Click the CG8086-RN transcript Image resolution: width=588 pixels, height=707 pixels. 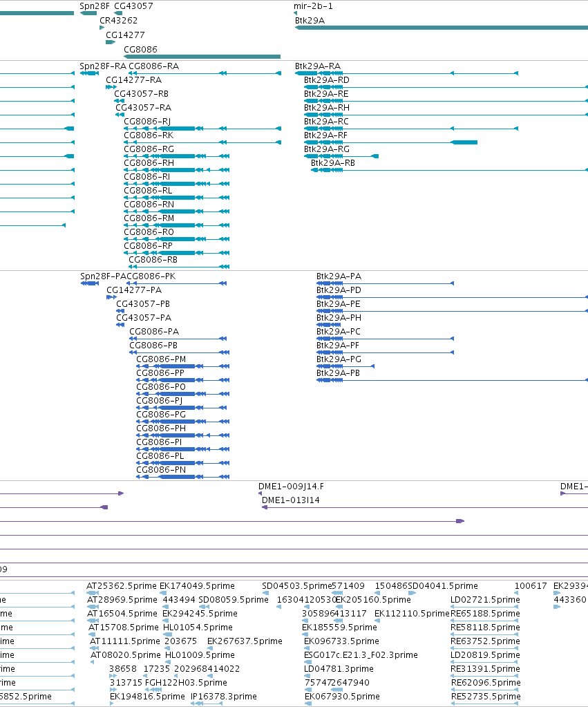176,211
